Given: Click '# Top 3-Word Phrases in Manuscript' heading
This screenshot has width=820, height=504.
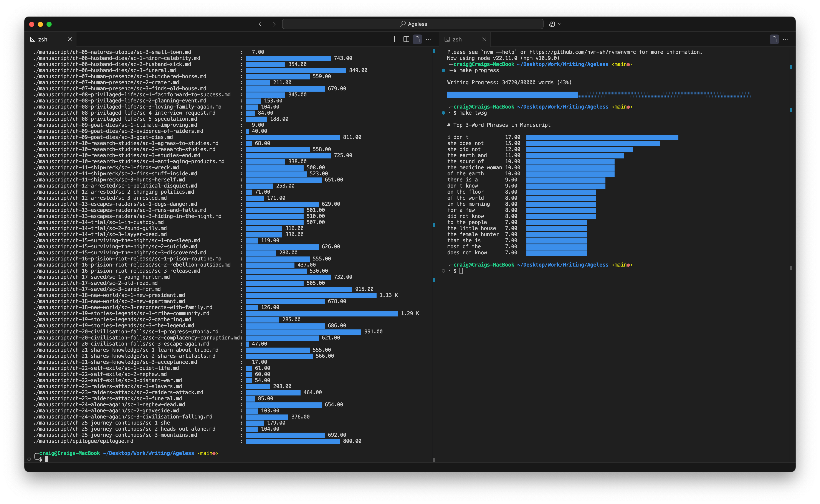Looking at the screenshot, I should (499, 125).
